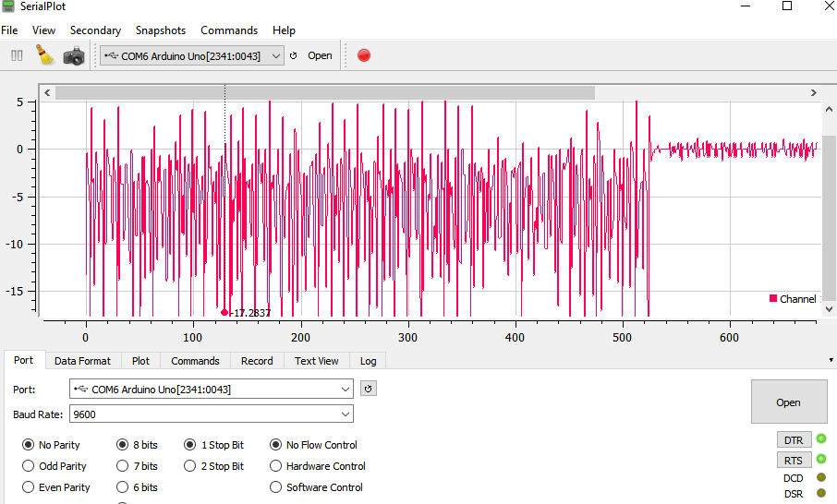Select Odd Parity option
Viewport: 837px width, 504px height.
(54, 466)
